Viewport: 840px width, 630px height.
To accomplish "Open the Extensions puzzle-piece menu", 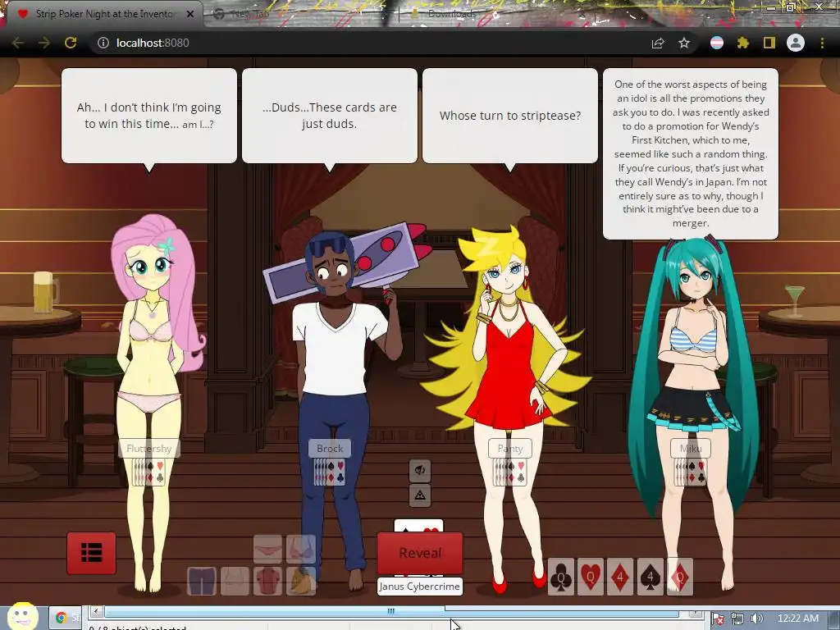I will (x=743, y=43).
